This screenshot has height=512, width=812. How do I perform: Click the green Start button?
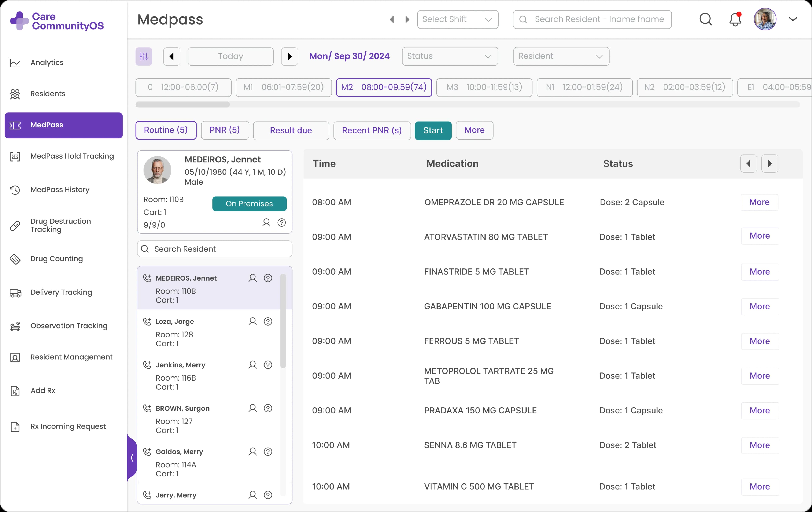(x=433, y=130)
